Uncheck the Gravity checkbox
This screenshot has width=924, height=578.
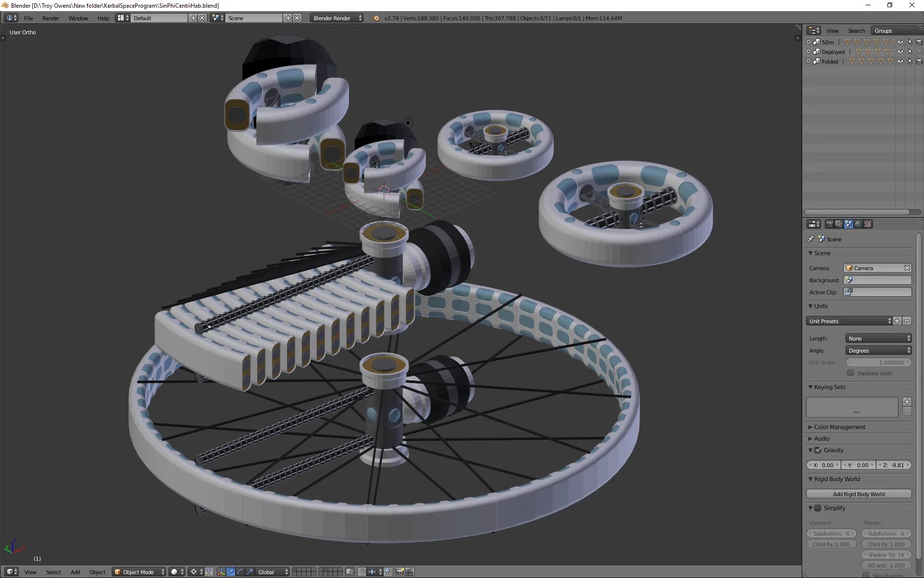click(x=818, y=450)
